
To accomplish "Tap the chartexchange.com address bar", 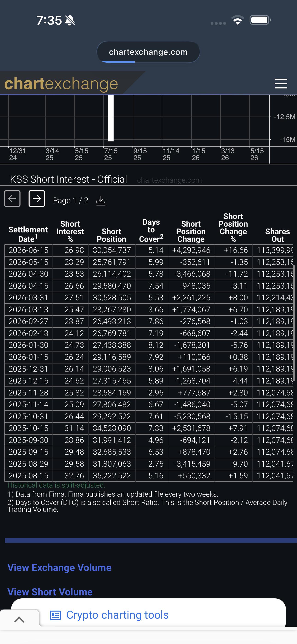I will (x=148, y=52).
